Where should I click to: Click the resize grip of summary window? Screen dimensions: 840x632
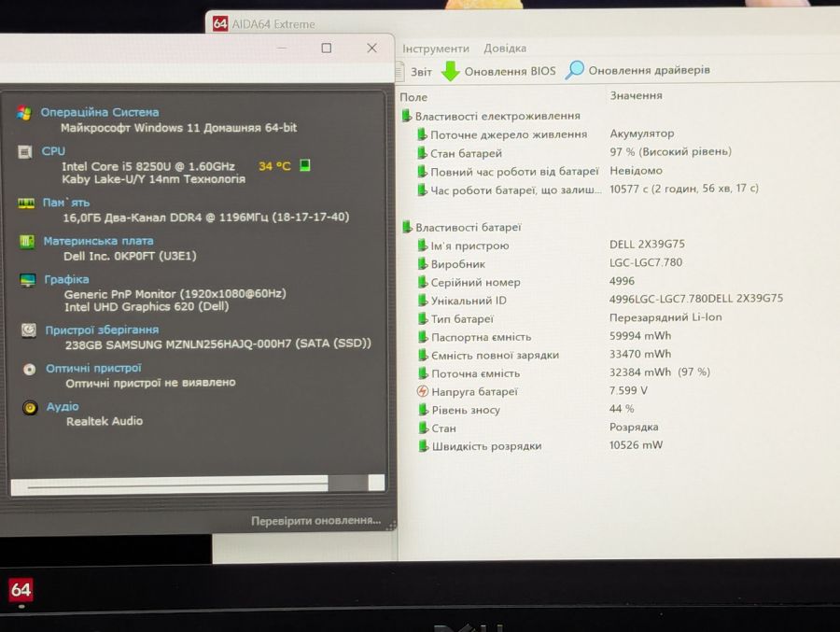coord(392,526)
